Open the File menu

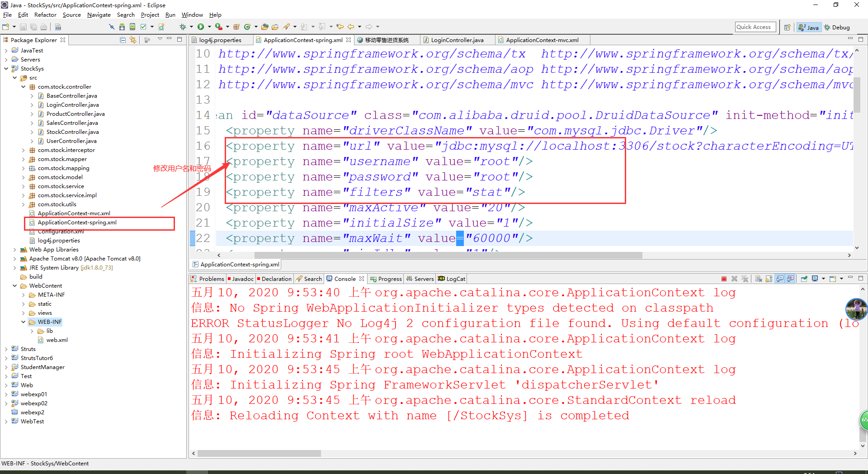tap(7, 15)
